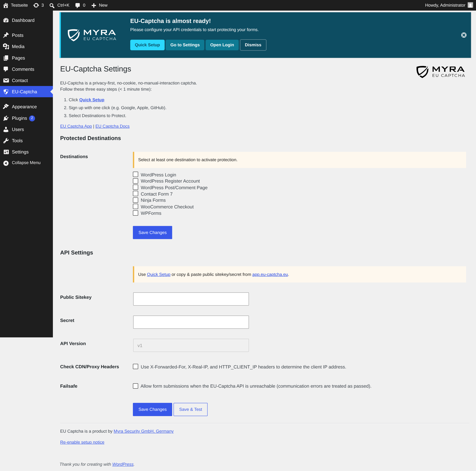The height and width of the screenshot is (471, 476).
Task: Click the Comments bubble icon in sidebar
Action: [6, 69]
